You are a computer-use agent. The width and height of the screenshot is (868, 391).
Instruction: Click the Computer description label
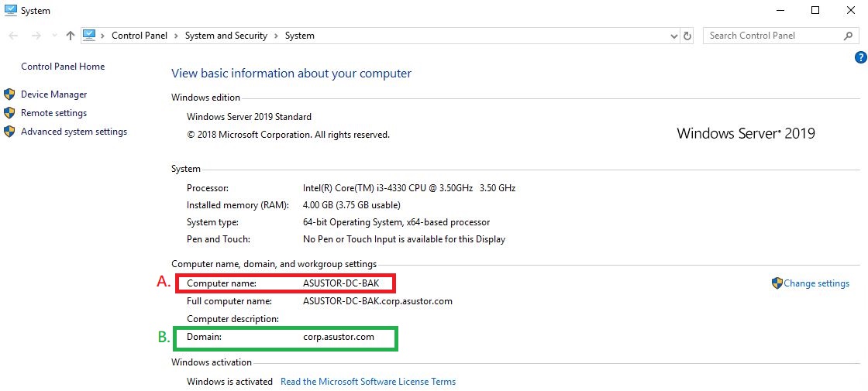232,319
